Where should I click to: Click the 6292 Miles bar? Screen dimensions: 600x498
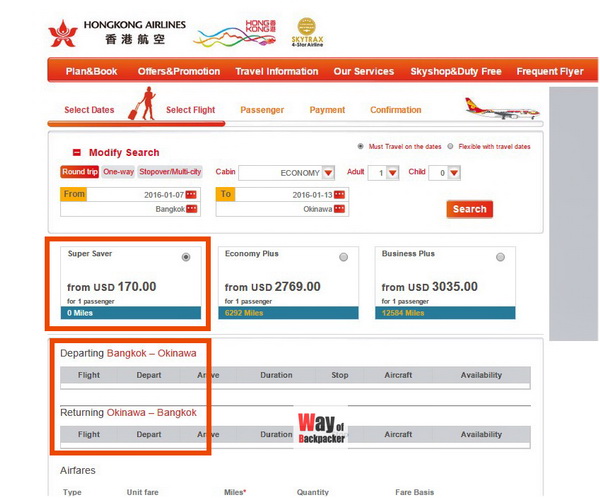[288, 313]
